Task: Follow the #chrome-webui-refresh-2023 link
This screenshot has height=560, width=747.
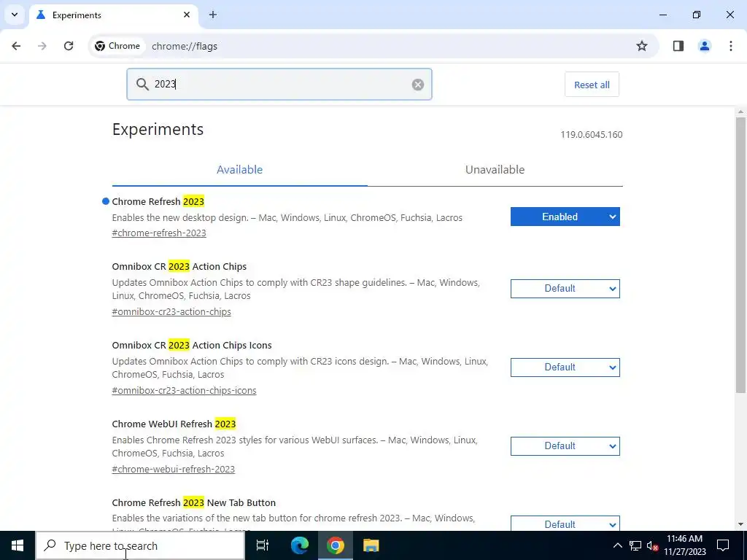Action: 174,469
